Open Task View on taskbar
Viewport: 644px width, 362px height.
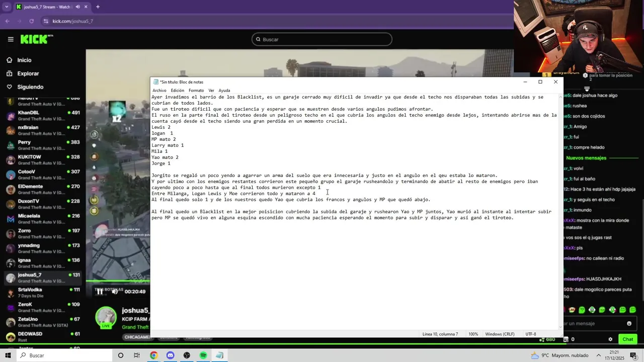137,355
